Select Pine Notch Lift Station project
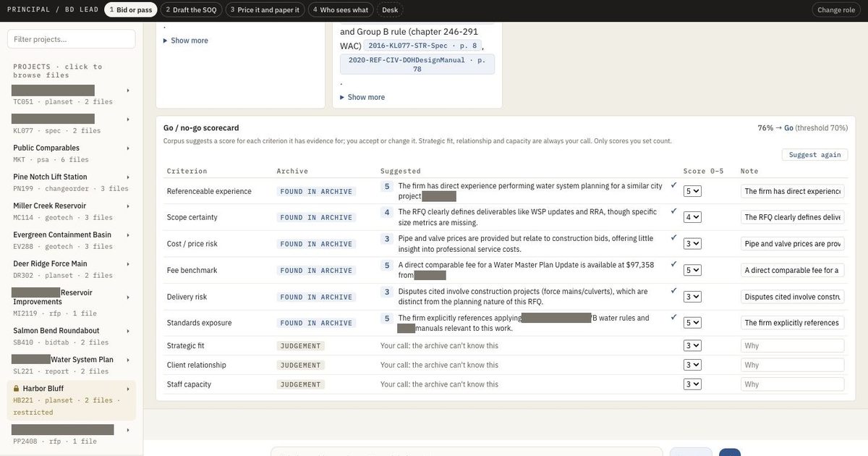 coord(72,182)
